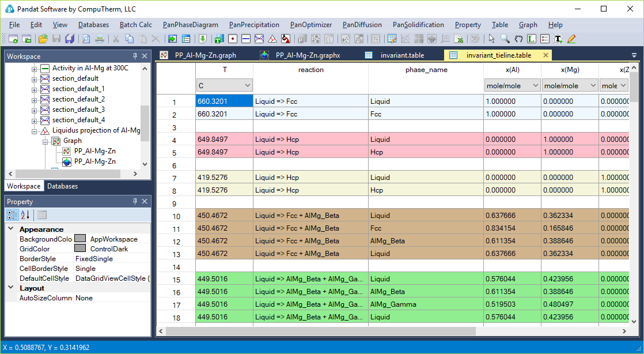Expand the section_default_2 tree node
The width and height of the screenshot is (644, 354).
[x=35, y=99]
